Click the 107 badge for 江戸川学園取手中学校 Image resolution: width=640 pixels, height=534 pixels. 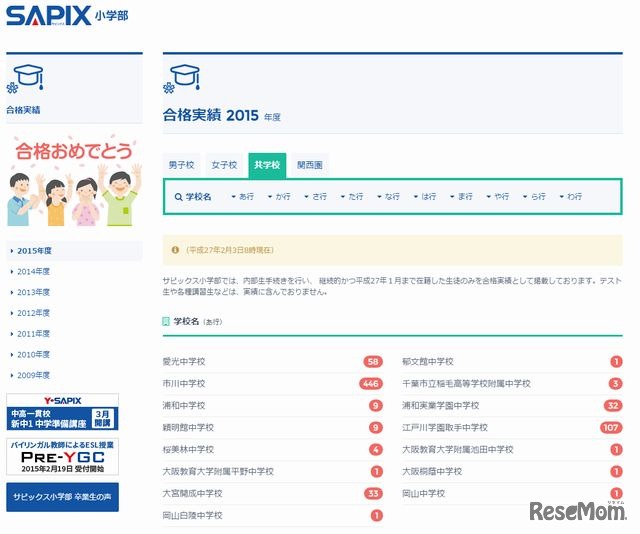coord(611,427)
